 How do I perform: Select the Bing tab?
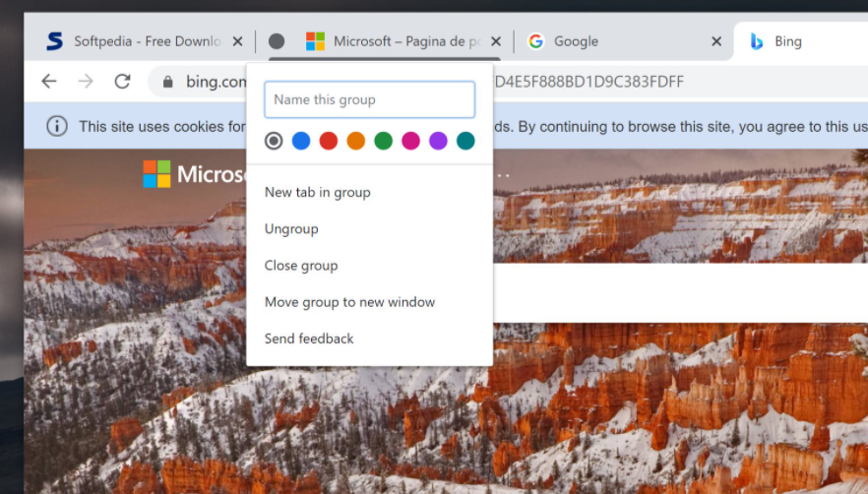click(x=801, y=41)
